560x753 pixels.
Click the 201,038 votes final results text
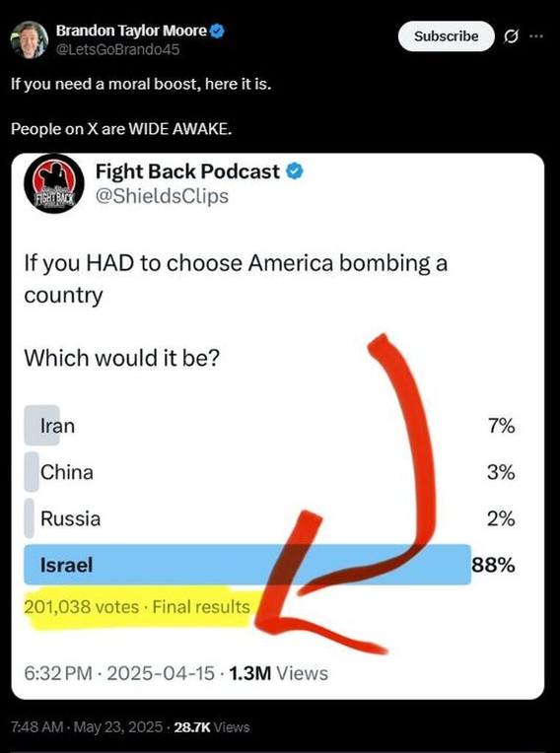coord(137,607)
